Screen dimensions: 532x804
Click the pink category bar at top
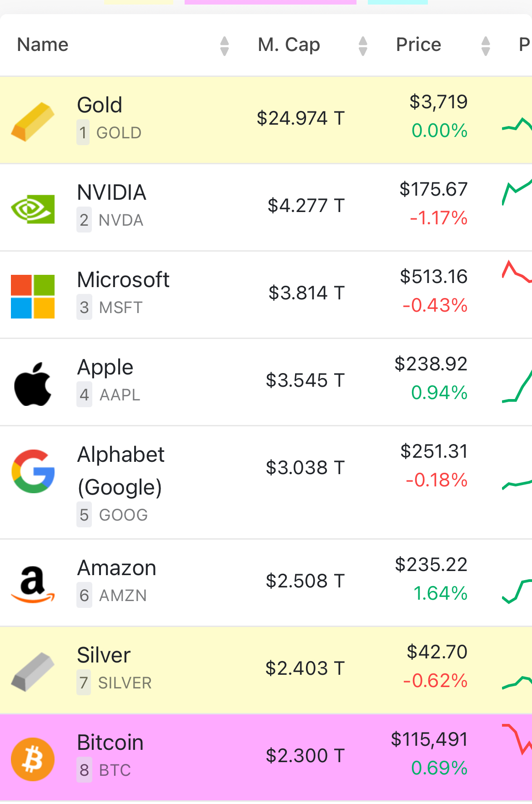271,2
